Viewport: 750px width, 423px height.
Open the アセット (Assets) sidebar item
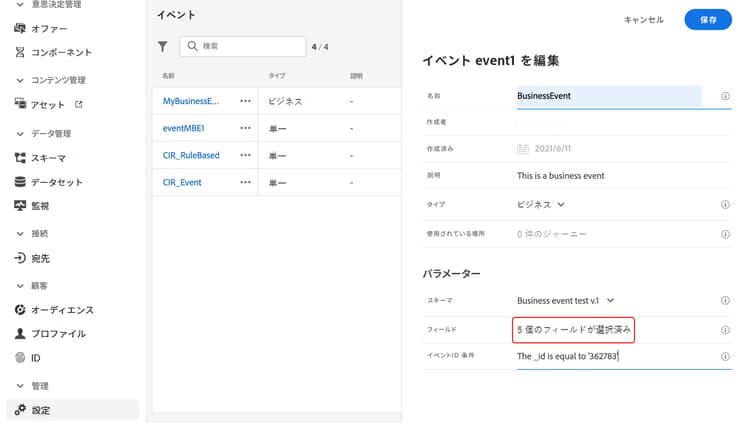coord(40,104)
